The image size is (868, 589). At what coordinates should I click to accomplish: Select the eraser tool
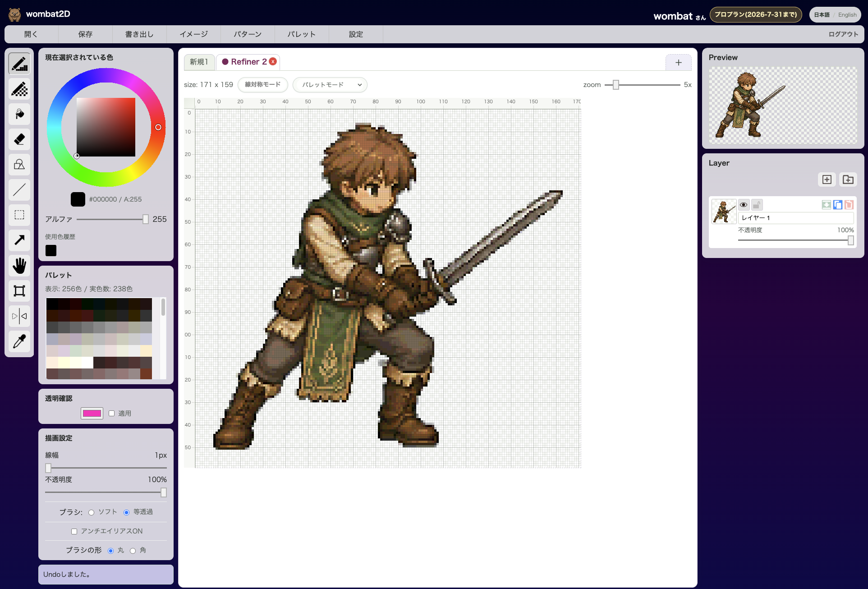click(19, 139)
